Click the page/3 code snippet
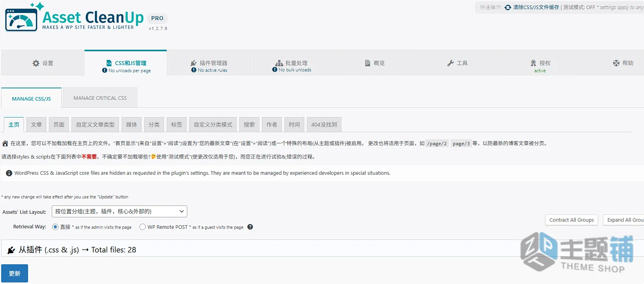The image size is (644, 284). pyautogui.click(x=461, y=144)
